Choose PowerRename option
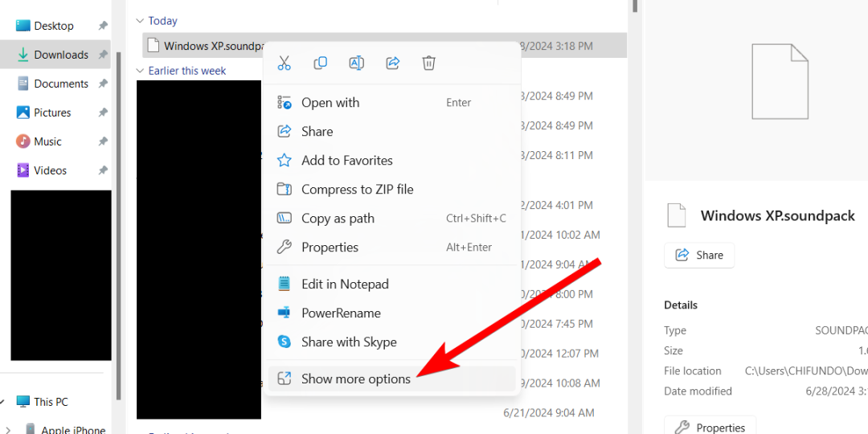This screenshot has width=868, height=434. pyautogui.click(x=391, y=313)
